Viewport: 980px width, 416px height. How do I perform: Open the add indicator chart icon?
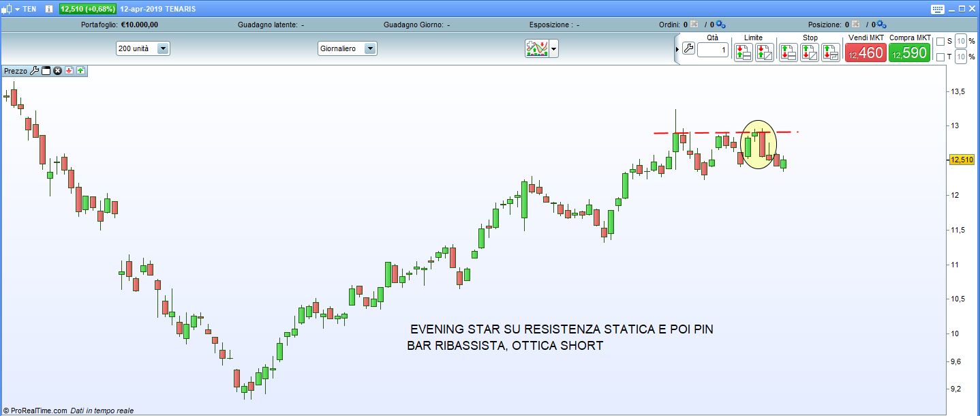click(537, 49)
